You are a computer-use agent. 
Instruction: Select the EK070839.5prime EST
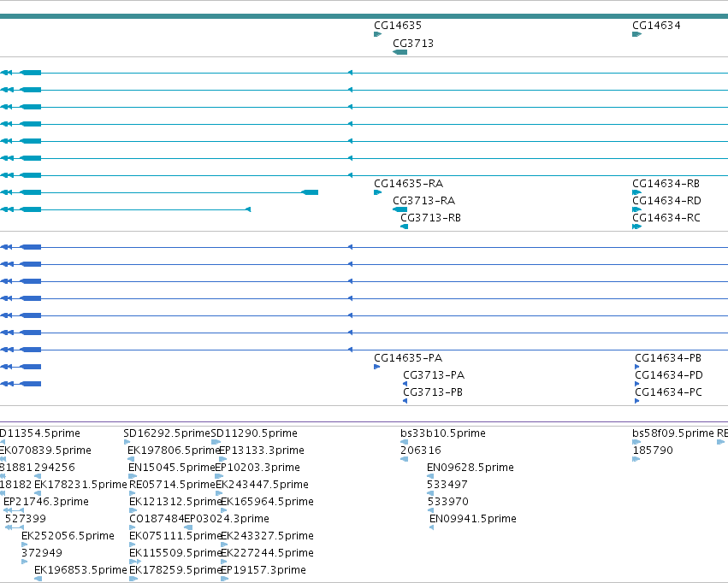point(3,459)
